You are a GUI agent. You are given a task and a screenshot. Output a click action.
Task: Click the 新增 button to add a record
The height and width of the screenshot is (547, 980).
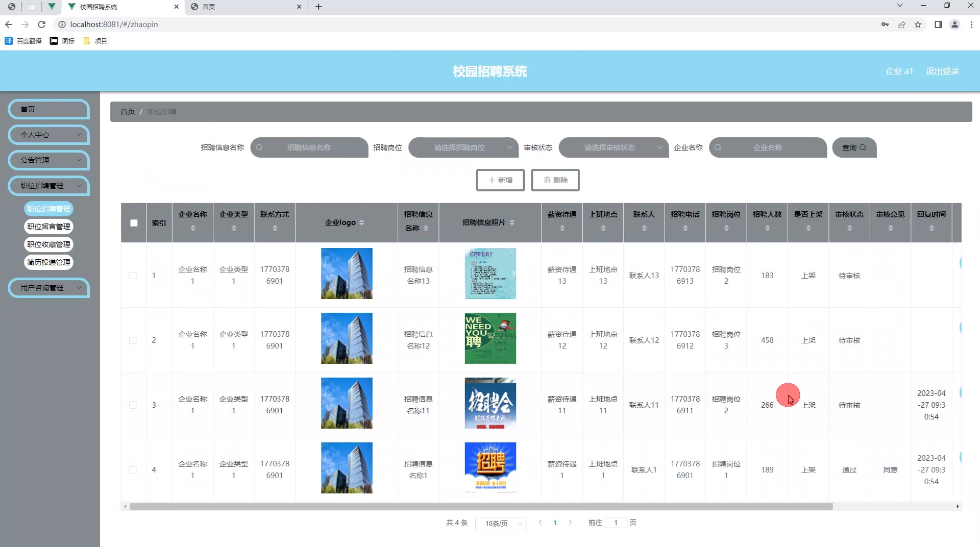(500, 180)
